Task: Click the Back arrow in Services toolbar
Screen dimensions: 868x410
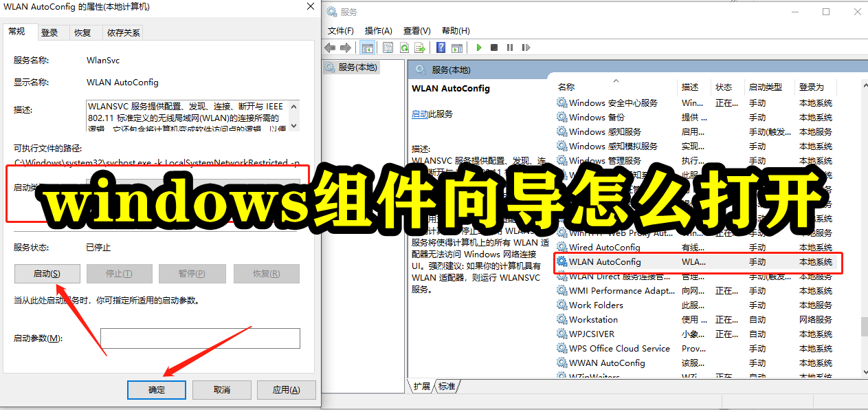Action: coord(330,47)
